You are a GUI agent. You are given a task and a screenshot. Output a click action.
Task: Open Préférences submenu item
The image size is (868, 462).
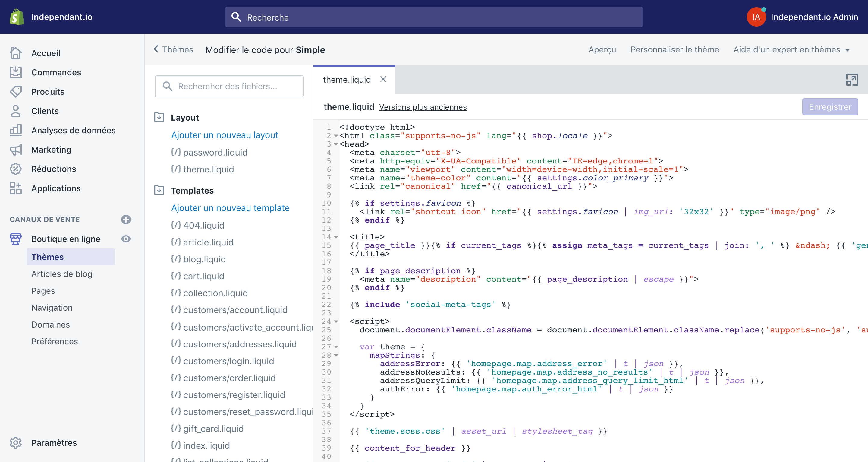point(55,341)
